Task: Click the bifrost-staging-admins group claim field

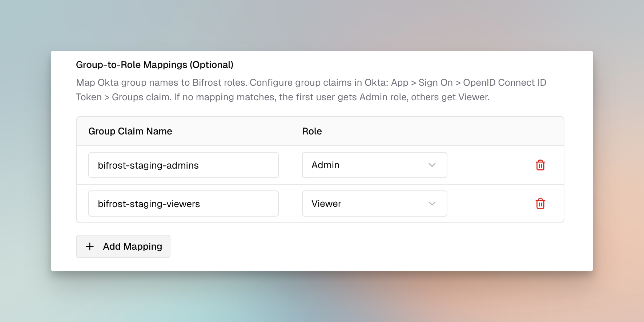Action: (183, 165)
